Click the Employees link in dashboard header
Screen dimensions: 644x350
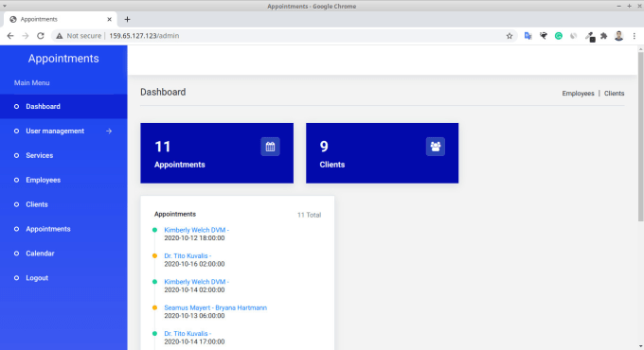[578, 93]
